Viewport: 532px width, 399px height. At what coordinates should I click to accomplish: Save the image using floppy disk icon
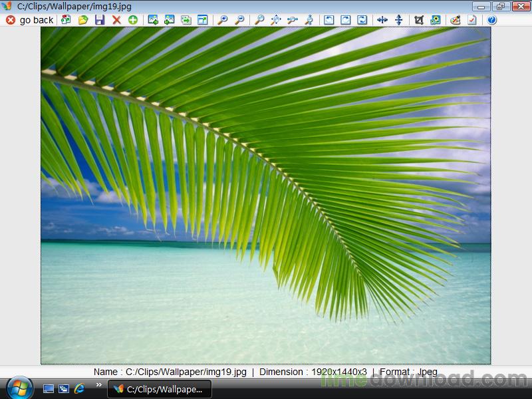(100, 20)
